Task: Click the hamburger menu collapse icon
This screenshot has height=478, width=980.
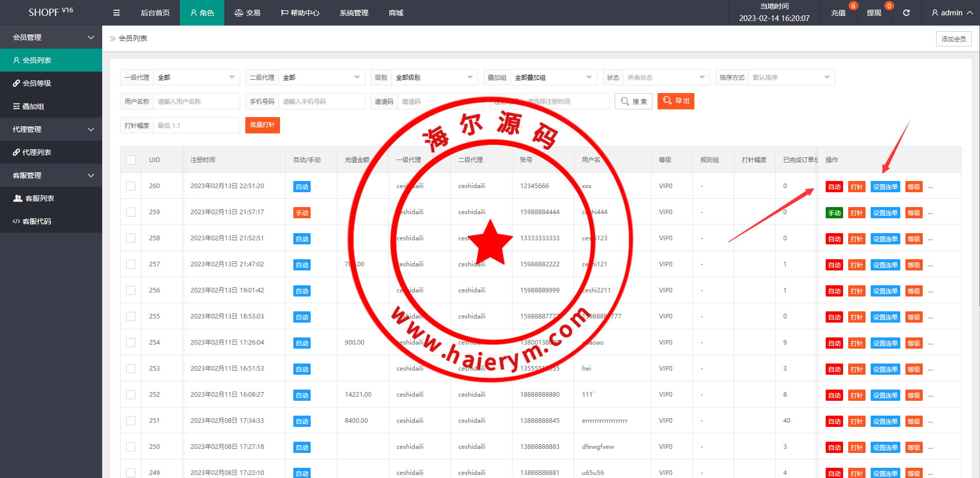Action: (116, 13)
